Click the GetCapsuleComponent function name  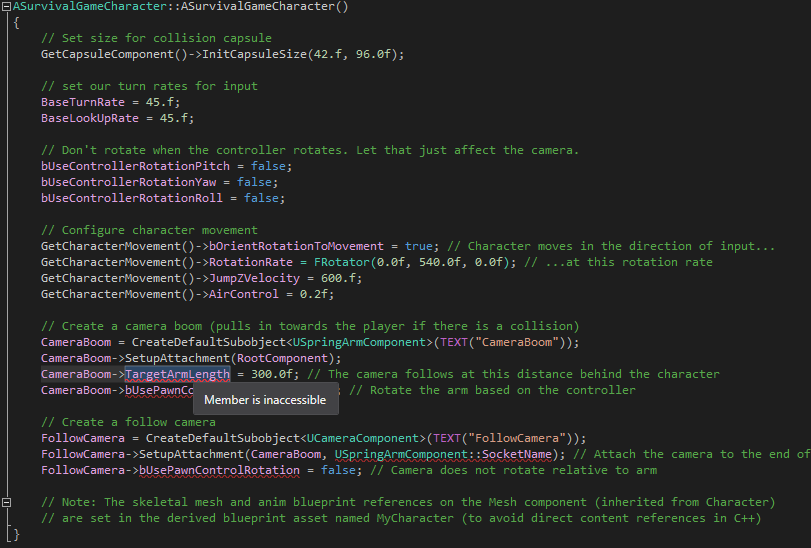tap(108, 54)
